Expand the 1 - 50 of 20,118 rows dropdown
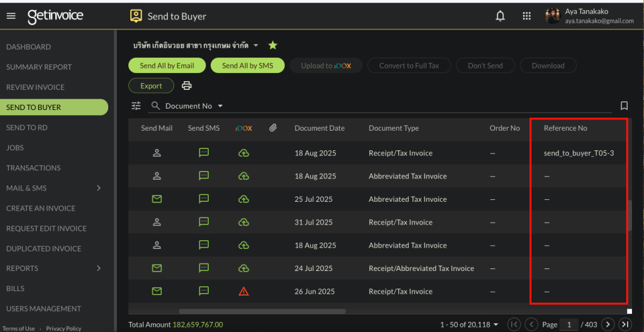Image resolution: width=644 pixels, height=332 pixels. (x=496, y=324)
